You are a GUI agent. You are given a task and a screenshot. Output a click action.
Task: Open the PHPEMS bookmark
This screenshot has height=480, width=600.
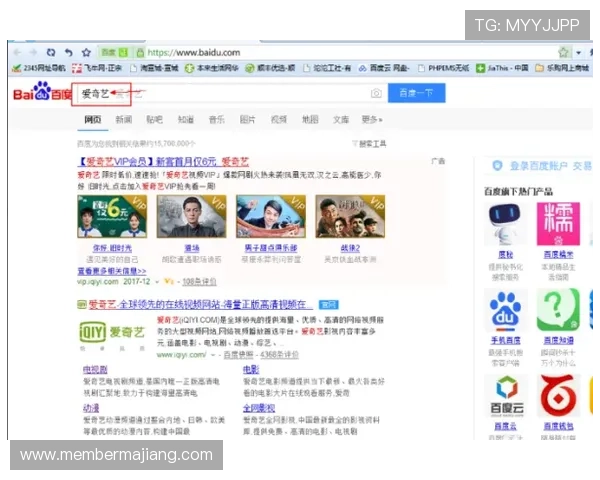coord(443,68)
